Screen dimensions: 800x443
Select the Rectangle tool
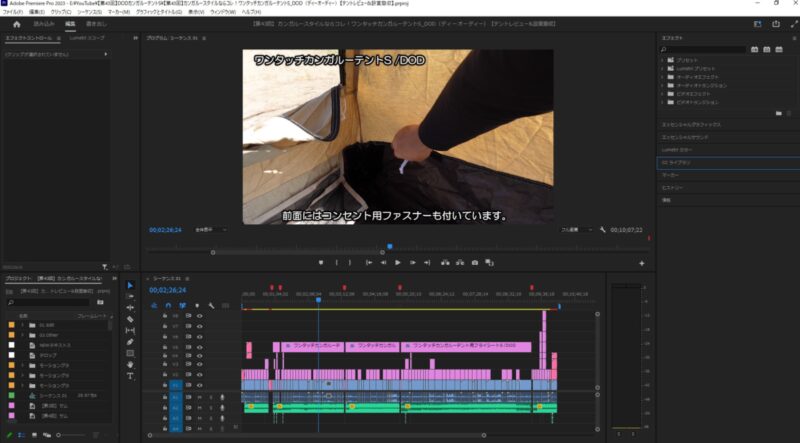point(130,353)
